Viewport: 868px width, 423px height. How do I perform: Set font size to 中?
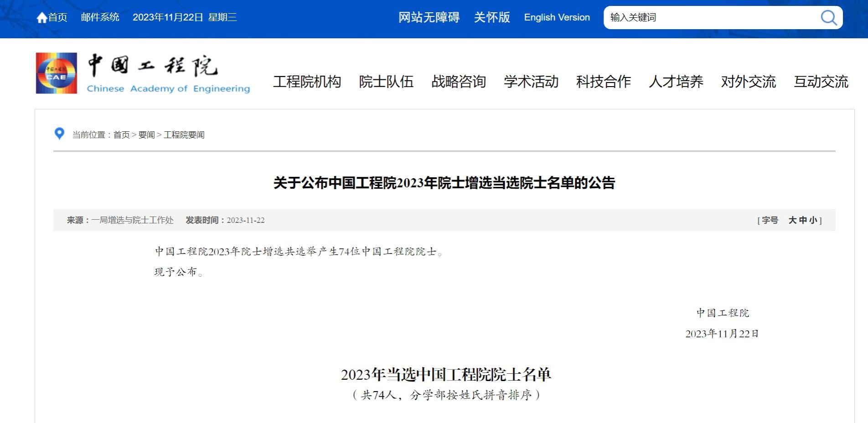click(803, 220)
